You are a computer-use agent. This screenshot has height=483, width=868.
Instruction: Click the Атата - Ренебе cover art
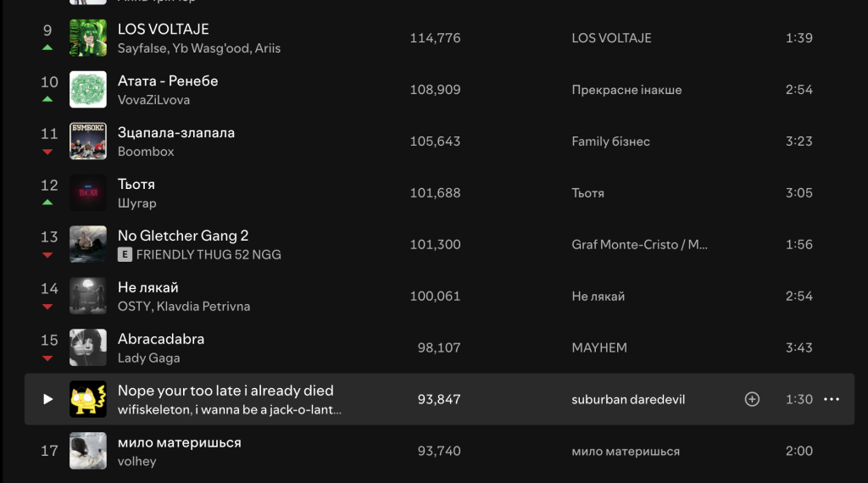[x=88, y=89]
